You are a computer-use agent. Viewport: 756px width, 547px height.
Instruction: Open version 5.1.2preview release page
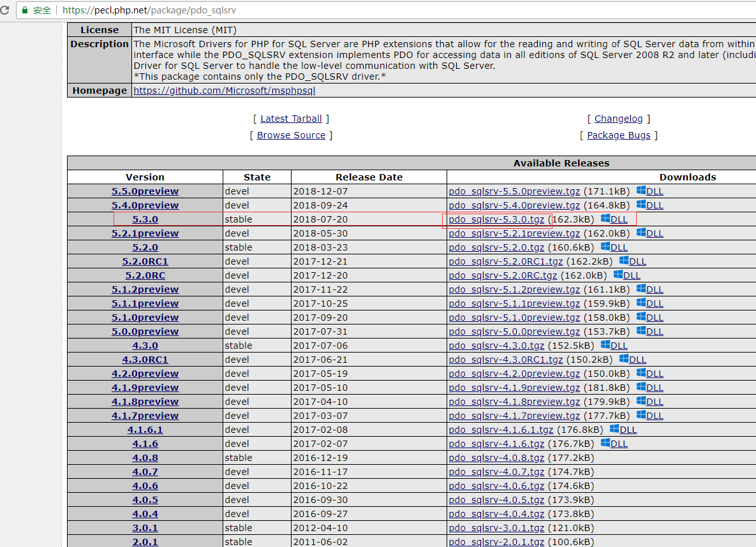[145, 289]
